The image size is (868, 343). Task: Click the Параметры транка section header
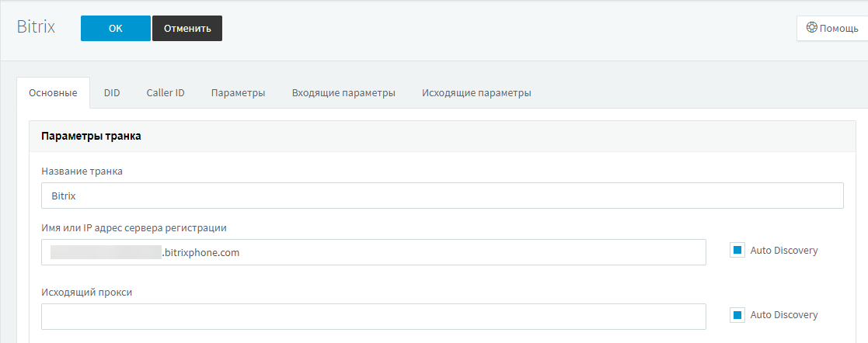pyautogui.click(x=91, y=136)
